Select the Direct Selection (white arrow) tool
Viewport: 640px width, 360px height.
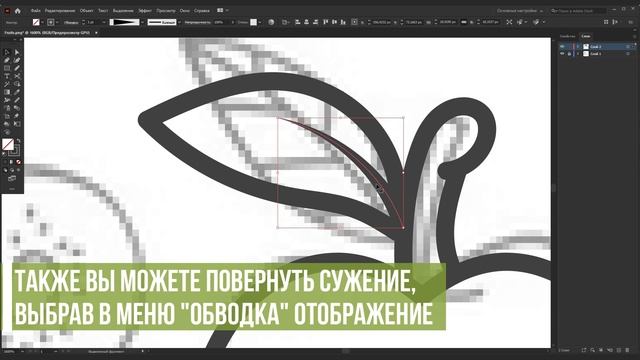click(17, 52)
